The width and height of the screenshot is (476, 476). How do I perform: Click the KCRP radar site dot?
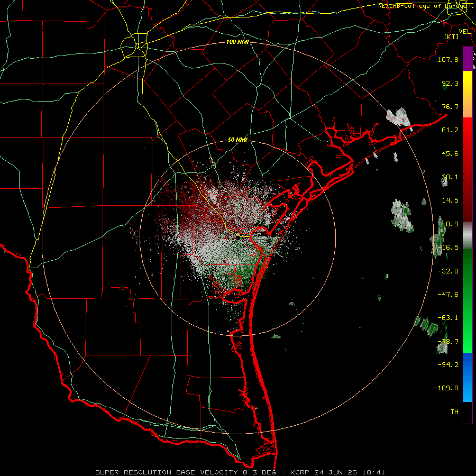(237, 238)
